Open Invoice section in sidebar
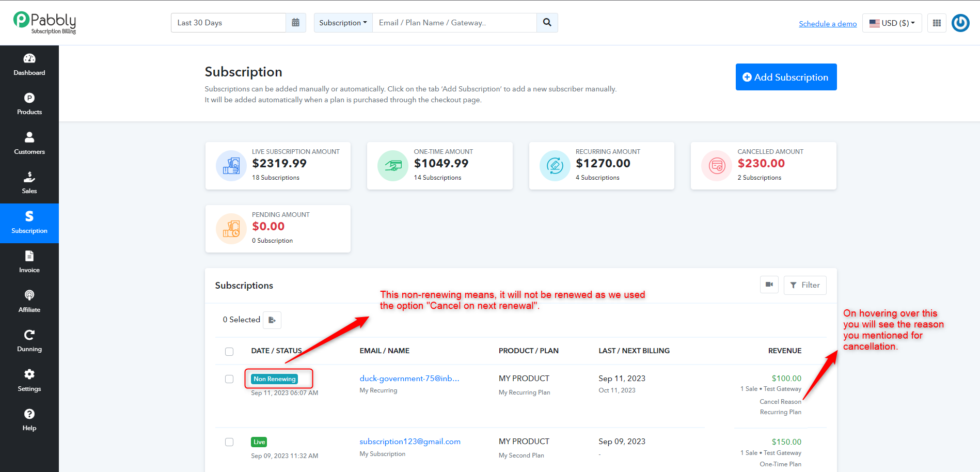Screen dimensions: 980x472 point(29,262)
